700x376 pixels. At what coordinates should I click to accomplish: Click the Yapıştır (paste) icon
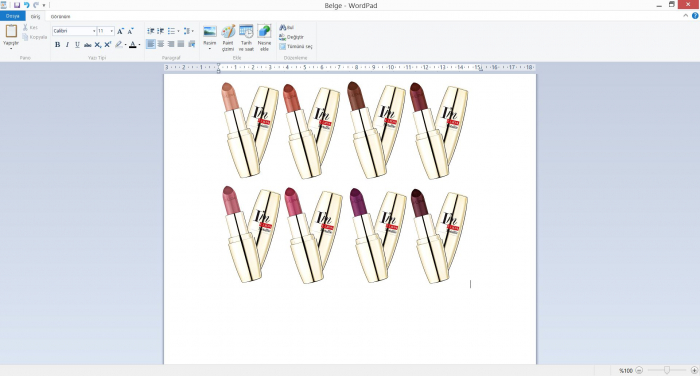point(11,31)
